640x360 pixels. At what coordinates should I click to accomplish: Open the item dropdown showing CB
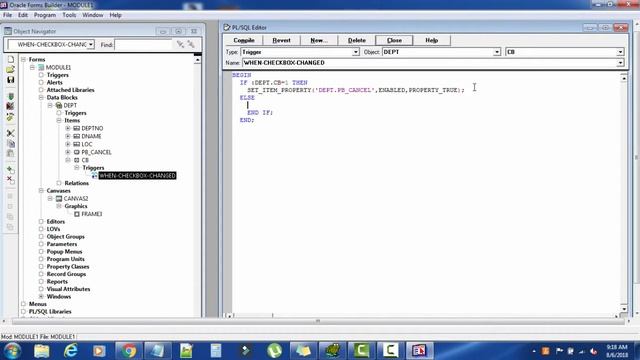(x=620, y=52)
